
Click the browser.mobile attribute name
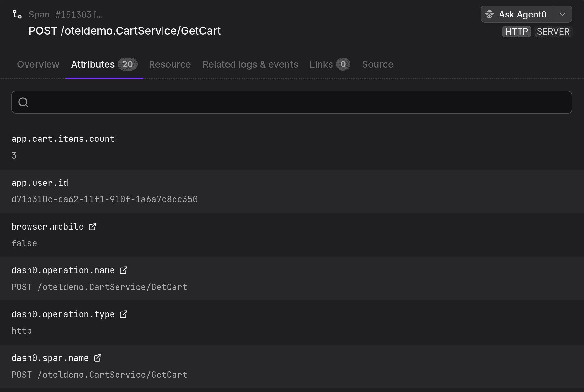pyautogui.click(x=48, y=227)
